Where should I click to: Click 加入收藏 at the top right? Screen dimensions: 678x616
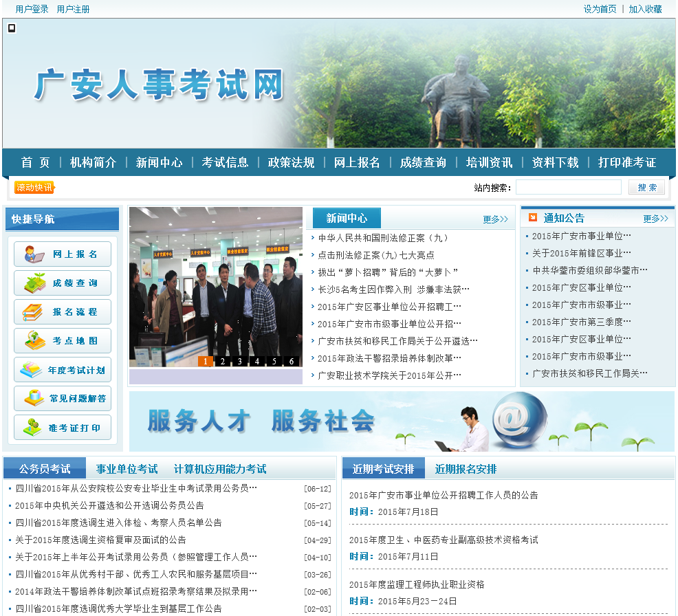645,9
